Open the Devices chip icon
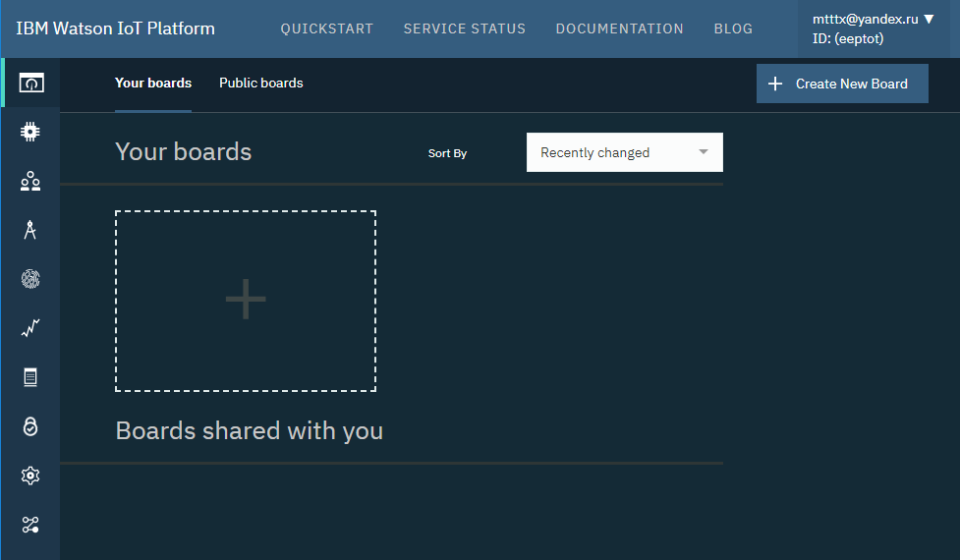The image size is (960, 560). [30, 132]
